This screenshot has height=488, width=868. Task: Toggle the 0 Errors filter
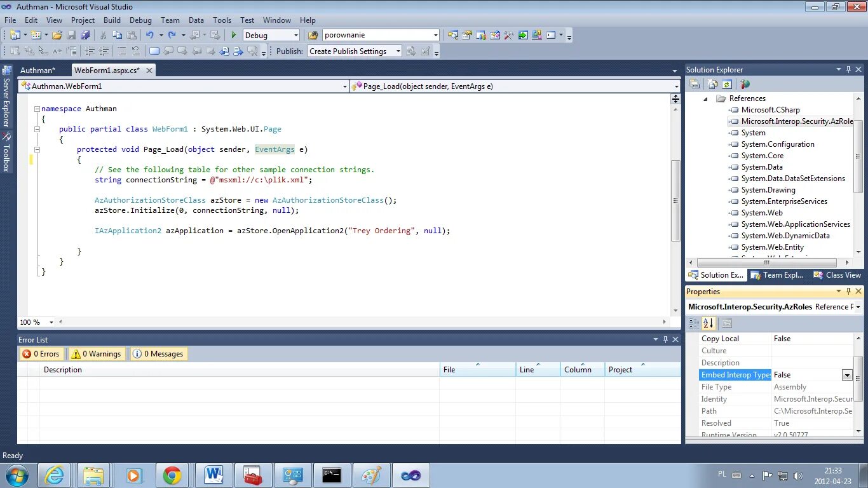41,354
